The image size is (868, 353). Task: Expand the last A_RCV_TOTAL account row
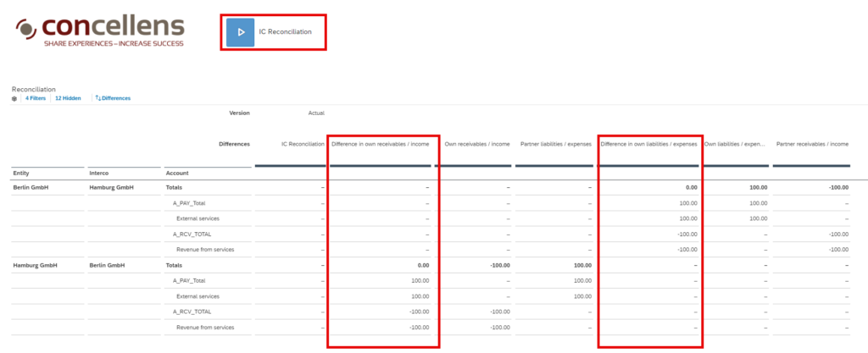[x=191, y=312]
